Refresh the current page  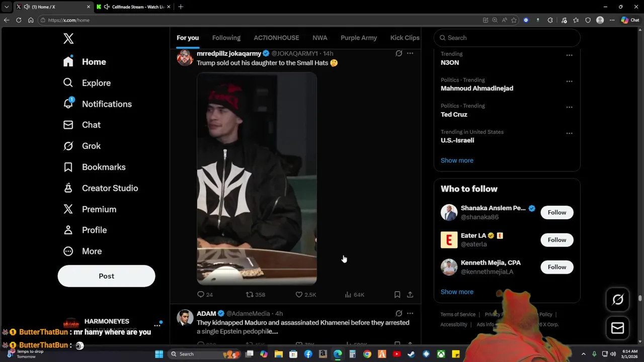click(x=19, y=20)
